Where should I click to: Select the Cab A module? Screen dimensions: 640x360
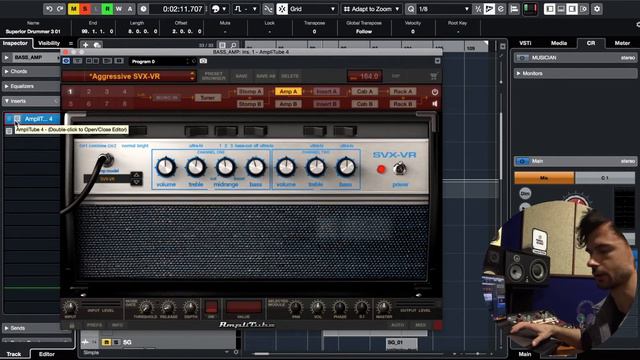click(364, 91)
